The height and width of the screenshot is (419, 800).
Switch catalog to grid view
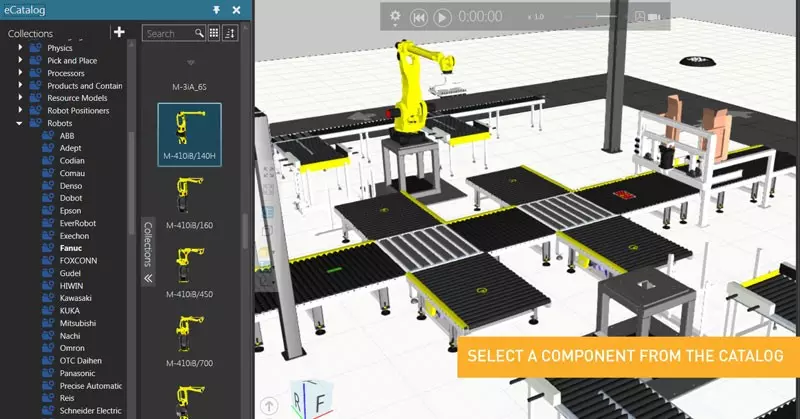point(214,33)
